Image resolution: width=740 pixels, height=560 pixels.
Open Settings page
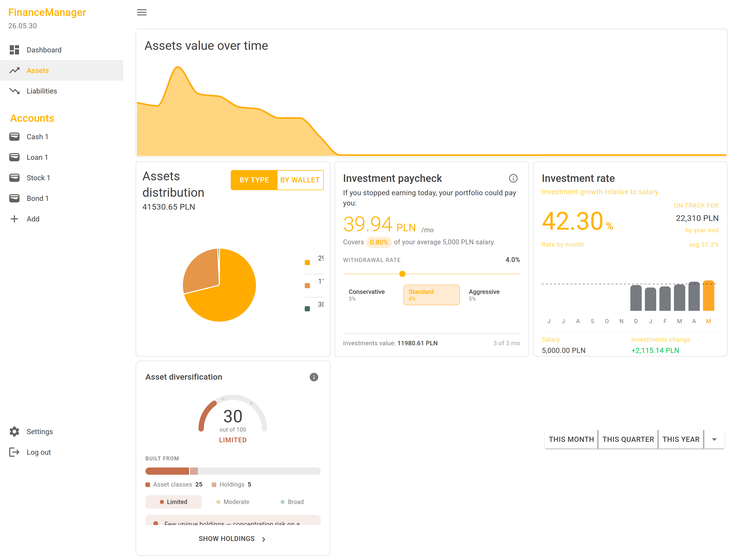[62, 432]
